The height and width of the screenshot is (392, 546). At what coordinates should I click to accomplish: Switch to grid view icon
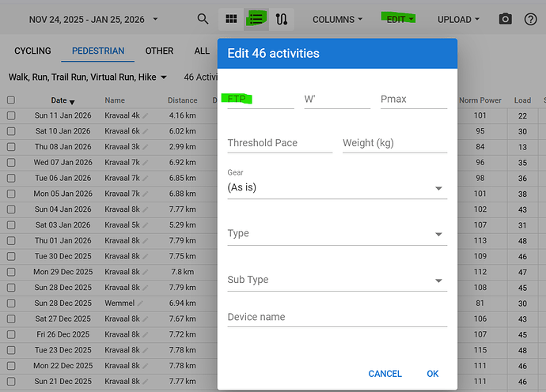[x=231, y=19]
